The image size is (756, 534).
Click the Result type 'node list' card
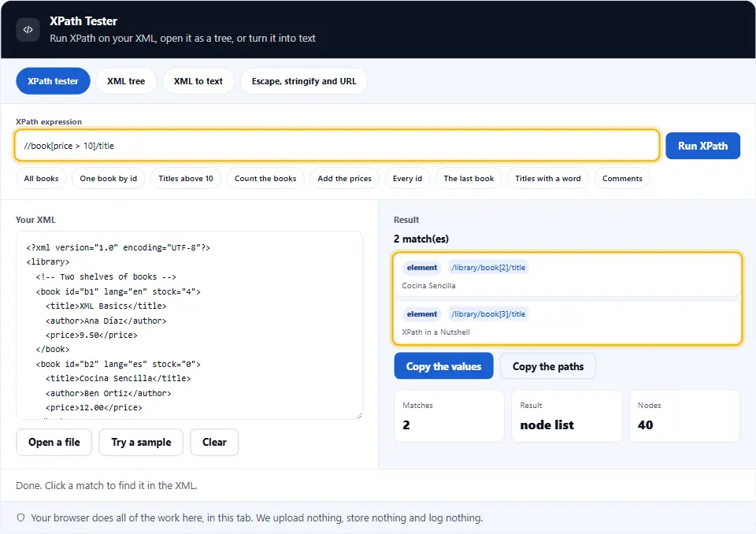[x=566, y=416]
